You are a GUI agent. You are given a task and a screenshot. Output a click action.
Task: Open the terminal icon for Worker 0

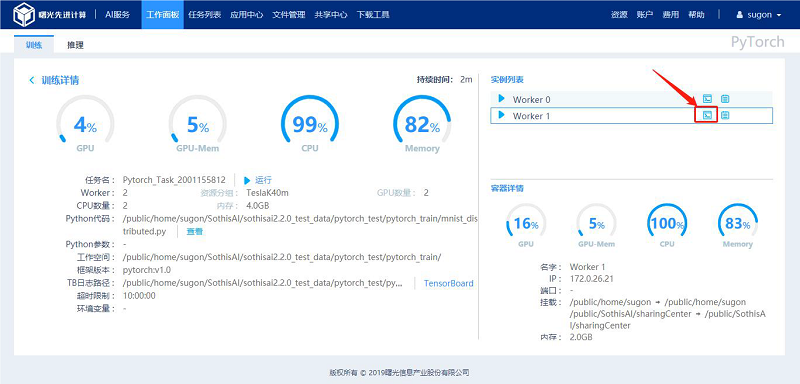[x=707, y=99]
